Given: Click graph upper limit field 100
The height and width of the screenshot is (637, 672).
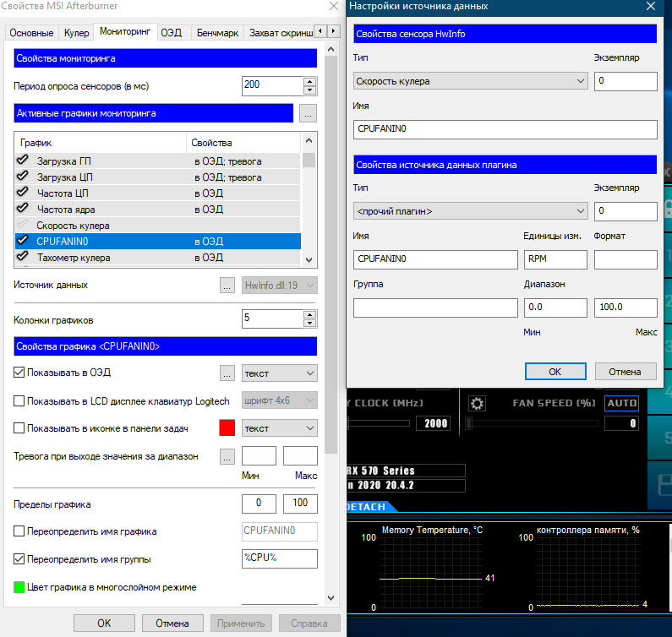Looking at the screenshot, I should [300, 504].
